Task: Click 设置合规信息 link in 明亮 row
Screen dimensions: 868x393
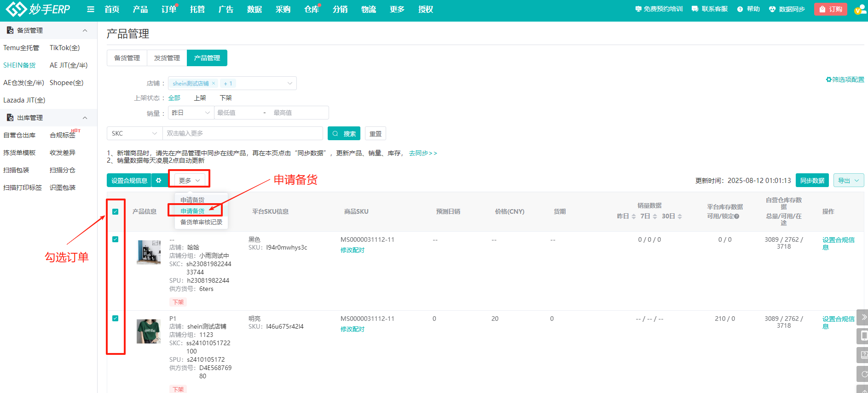Action: (839, 322)
